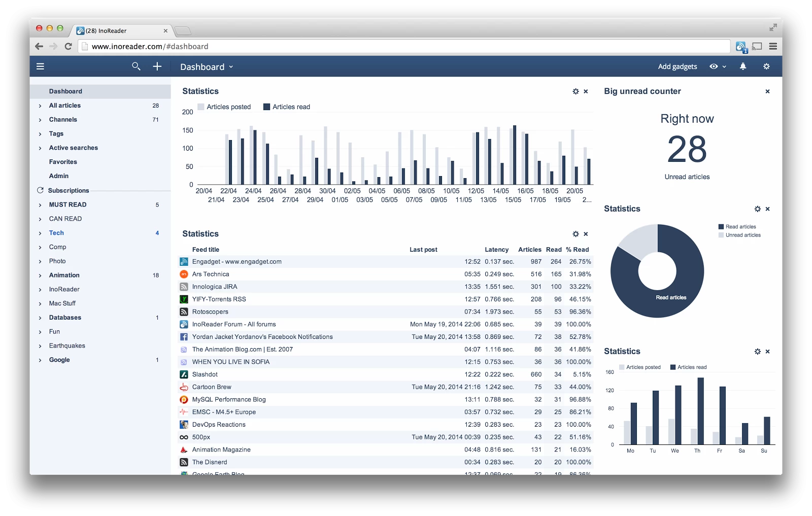Expand the Tech subscription folder
Image resolution: width=812 pixels, height=516 pixels.
click(x=40, y=233)
